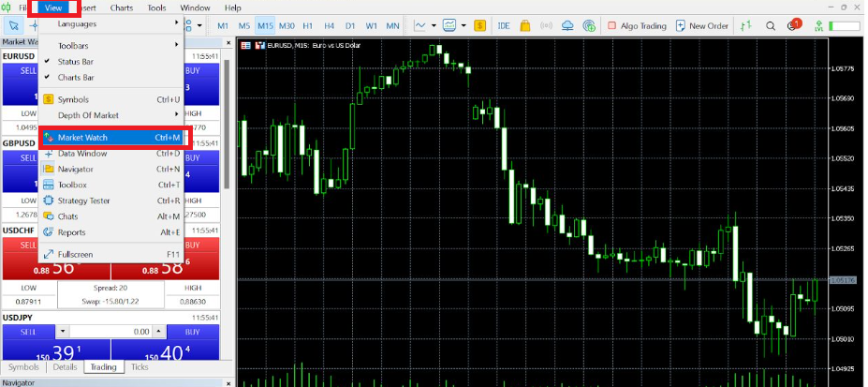Image resolution: width=868 pixels, height=387 pixels.
Task: Select the M1 timeframe
Action: 223,25
